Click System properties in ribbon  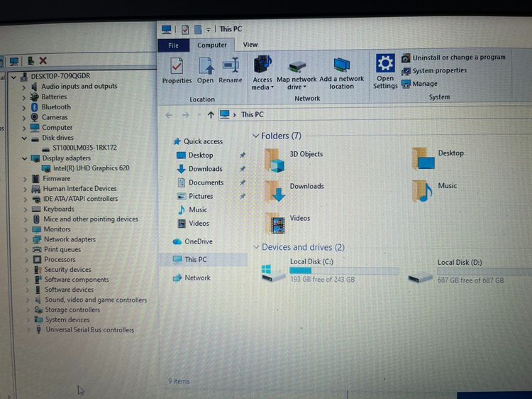pos(434,70)
